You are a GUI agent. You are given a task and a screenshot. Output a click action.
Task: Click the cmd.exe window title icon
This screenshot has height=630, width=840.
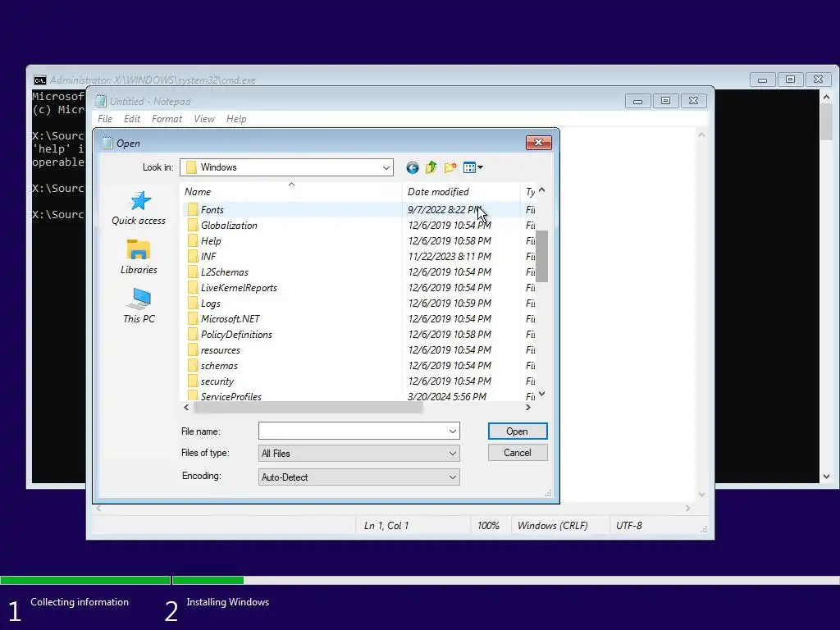click(39, 80)
